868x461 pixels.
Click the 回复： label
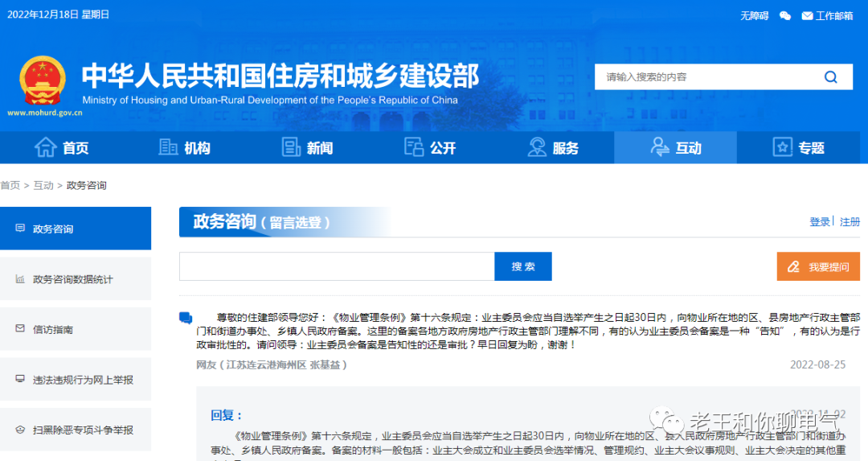coord(226,415)
